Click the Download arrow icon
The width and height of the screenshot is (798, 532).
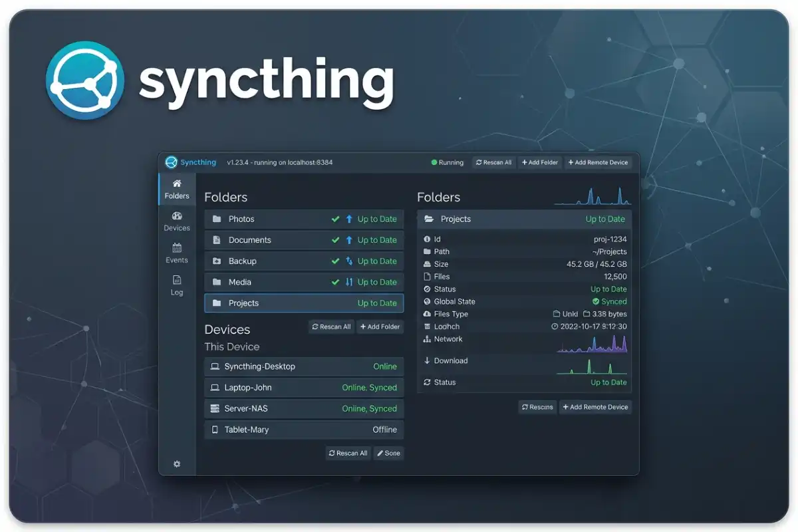click(427, 360)
